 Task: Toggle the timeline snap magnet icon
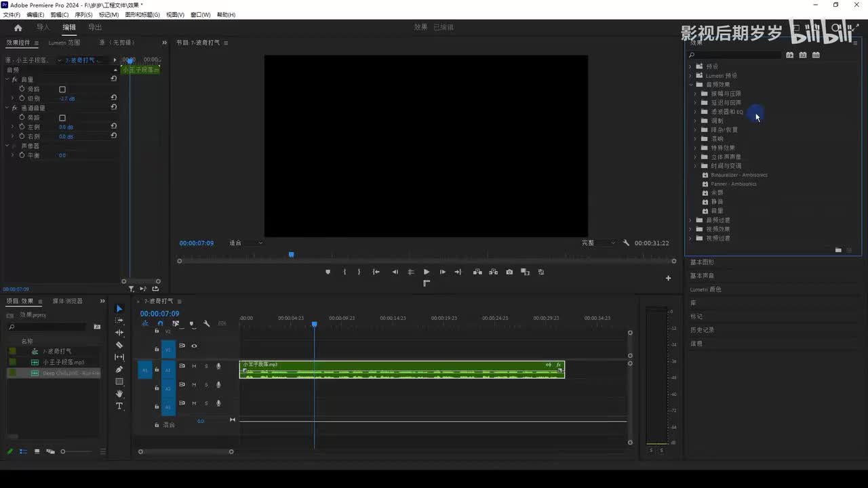pyautogui.click(x=160, y=324)
